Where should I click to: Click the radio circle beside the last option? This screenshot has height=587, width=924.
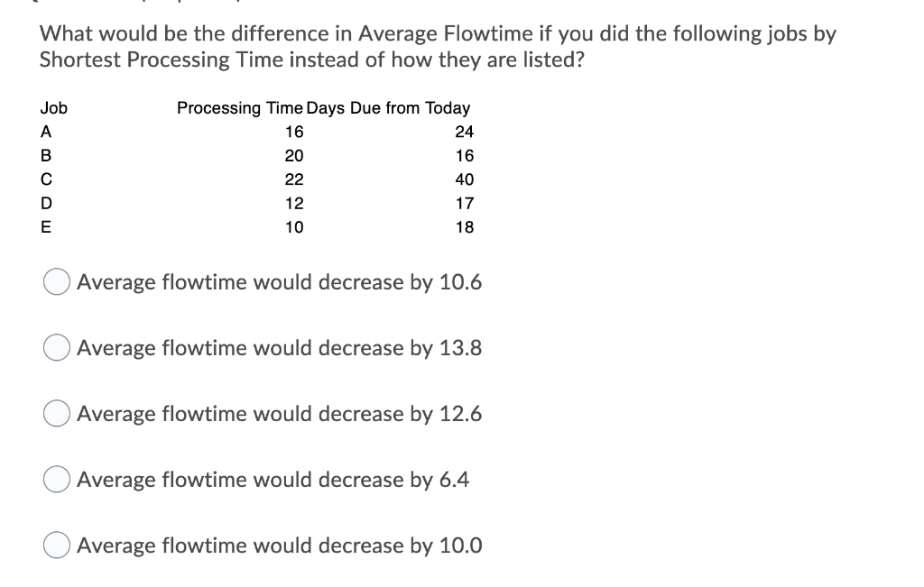55,545
